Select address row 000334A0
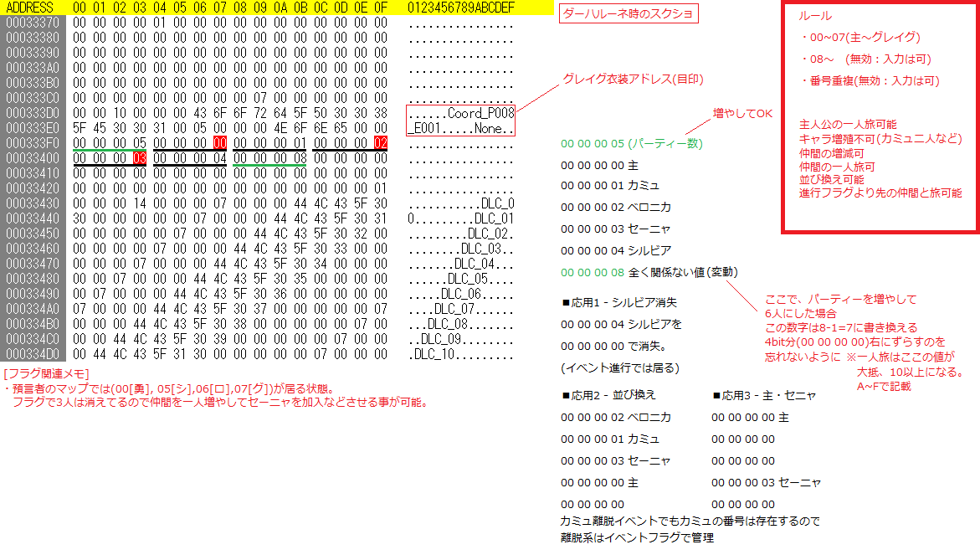Screen dimensions: 980x560 (33, 308)
